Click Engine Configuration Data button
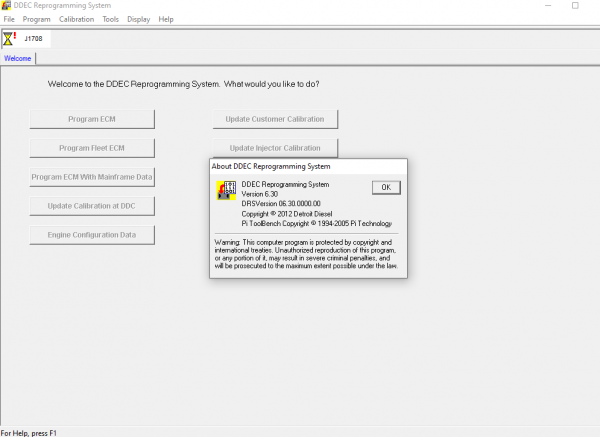 (92, 235)
